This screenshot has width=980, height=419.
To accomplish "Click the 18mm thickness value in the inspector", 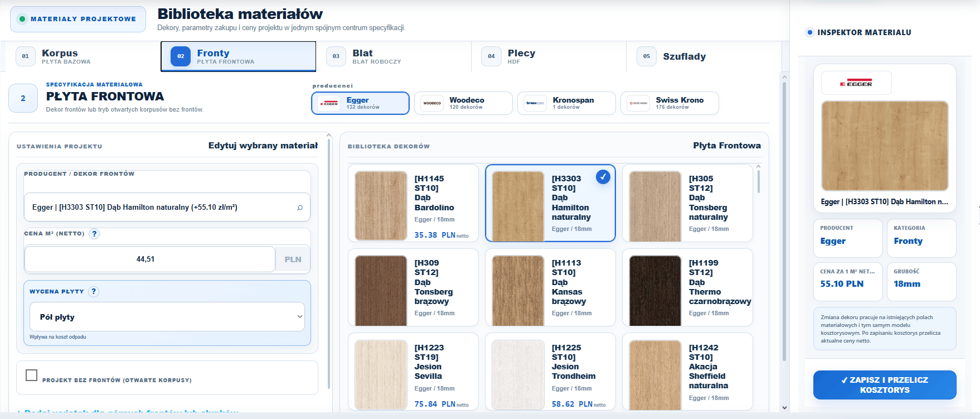I will tap(907, 284).
